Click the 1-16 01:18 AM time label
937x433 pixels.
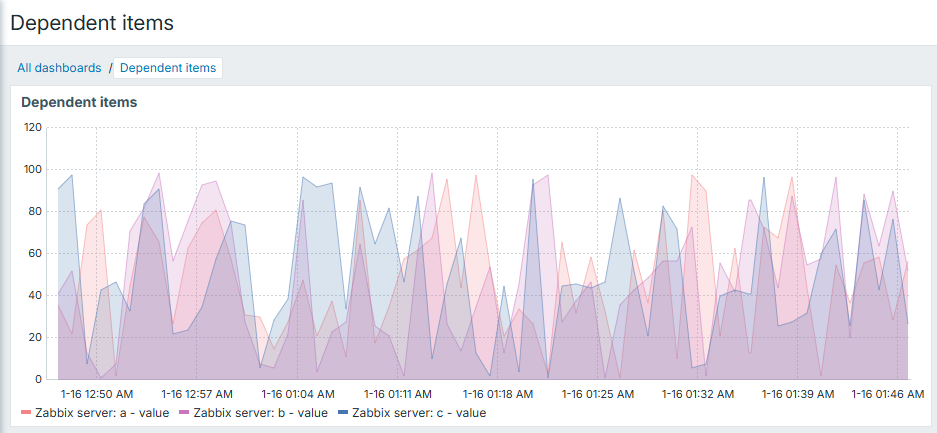point(497,395)
